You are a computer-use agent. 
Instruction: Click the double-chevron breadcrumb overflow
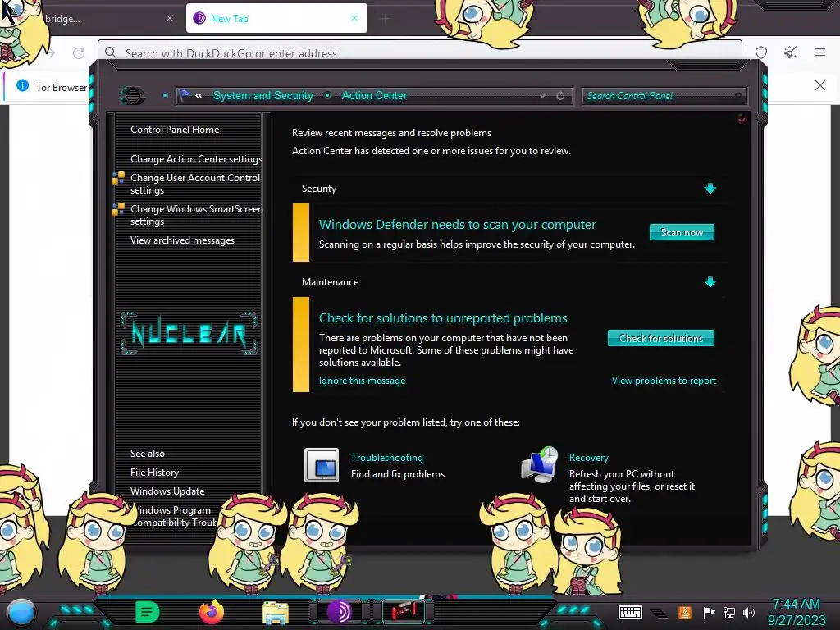click(x=199, y=95)
